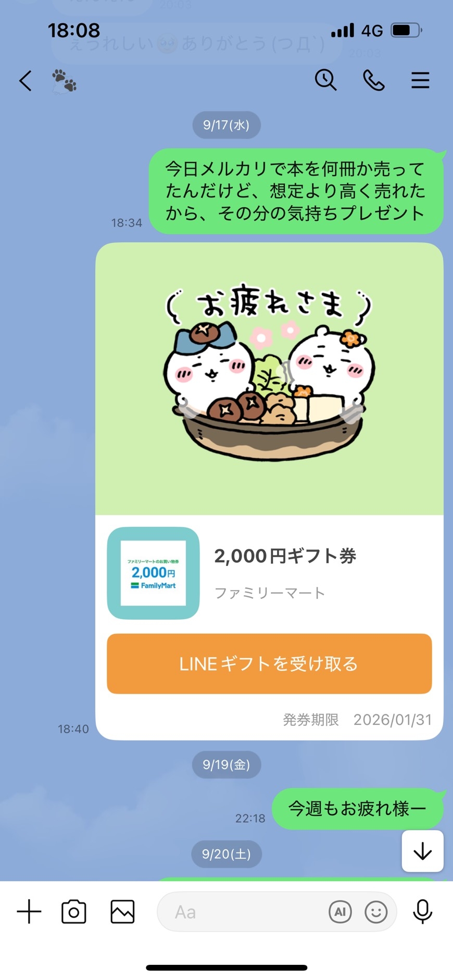Tap the AI assistant icon in message field

340,912
